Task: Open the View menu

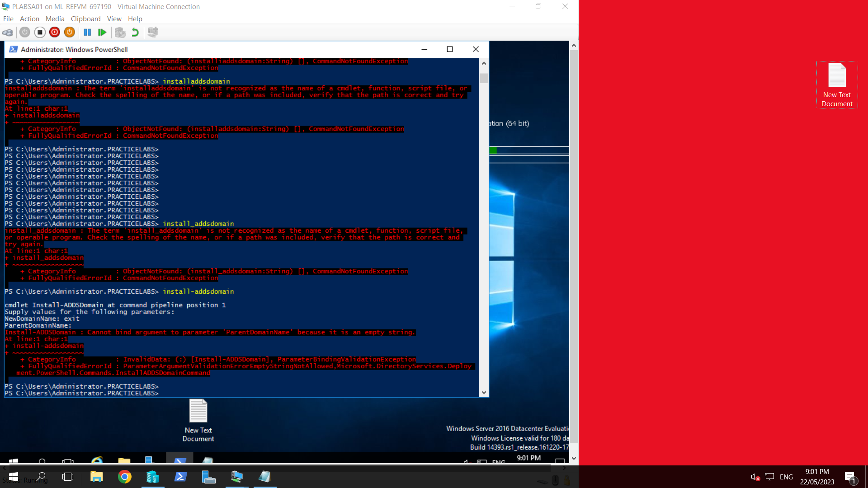Action: click(114, 19)
